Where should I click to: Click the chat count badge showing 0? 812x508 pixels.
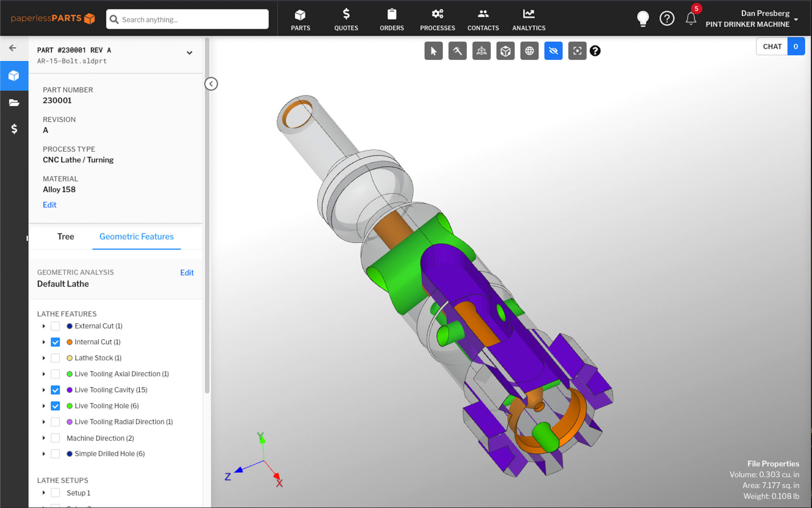[x=796, y=46]
